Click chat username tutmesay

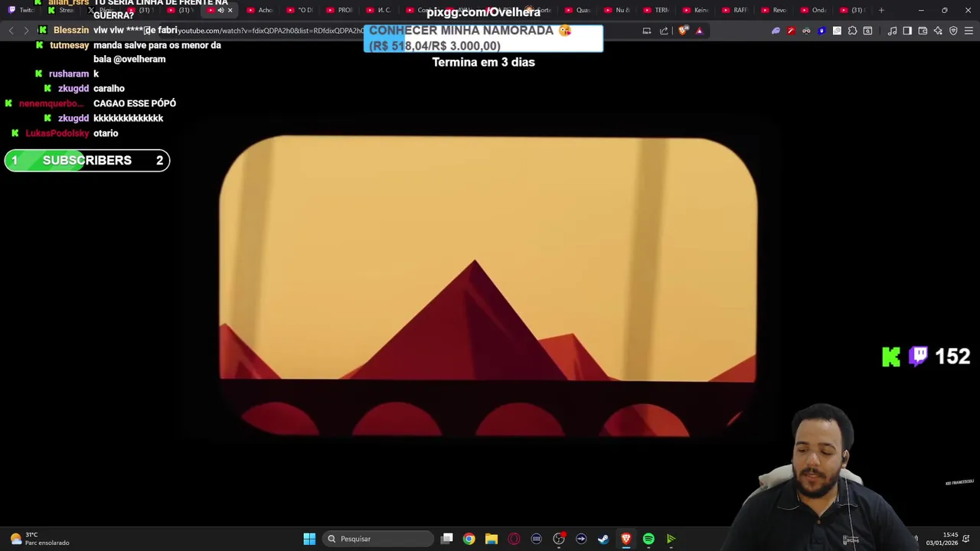pyautogui.click(x=70, y=45)
